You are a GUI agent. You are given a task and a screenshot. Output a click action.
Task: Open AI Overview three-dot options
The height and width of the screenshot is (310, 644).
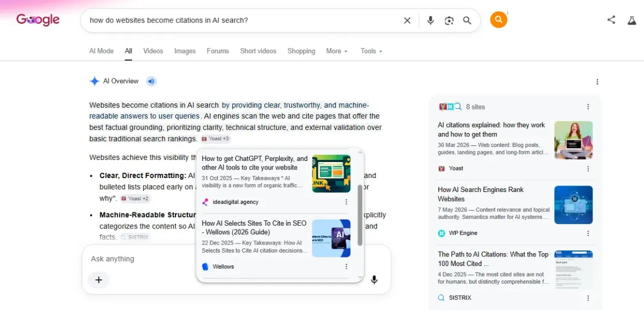coord(597,82)
